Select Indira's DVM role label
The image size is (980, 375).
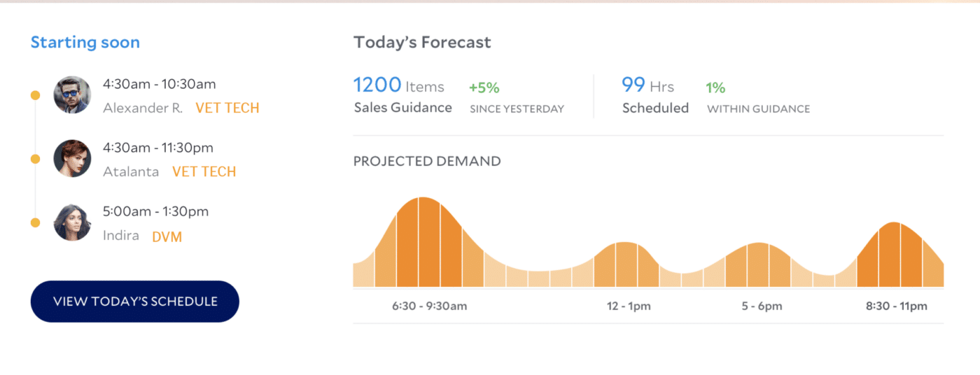pos(167,236)
